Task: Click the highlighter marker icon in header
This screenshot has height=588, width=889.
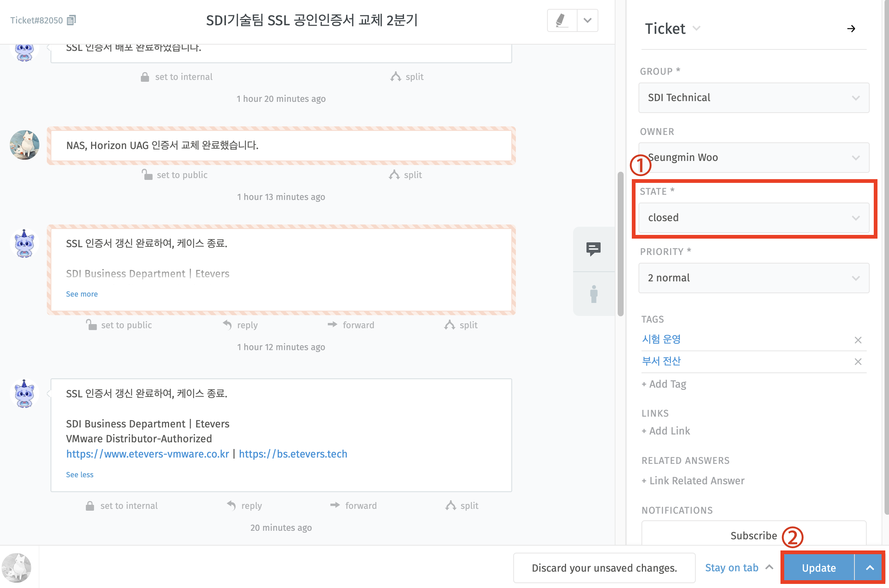Action: 562,20
